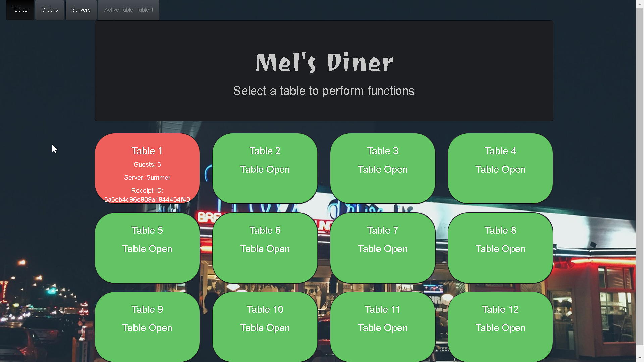644x362 pixels.
Task: Click the Servers navigation item
Action: point(81,10)
